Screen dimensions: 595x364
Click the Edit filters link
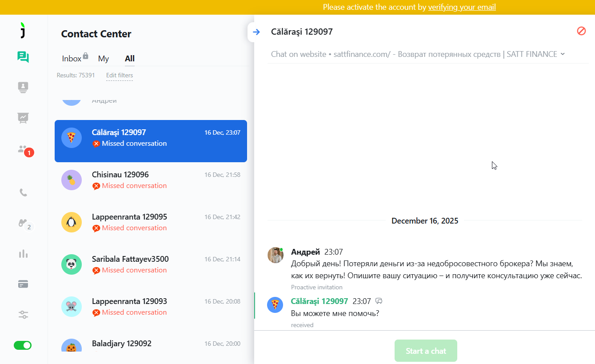click(x=120, y=75)
